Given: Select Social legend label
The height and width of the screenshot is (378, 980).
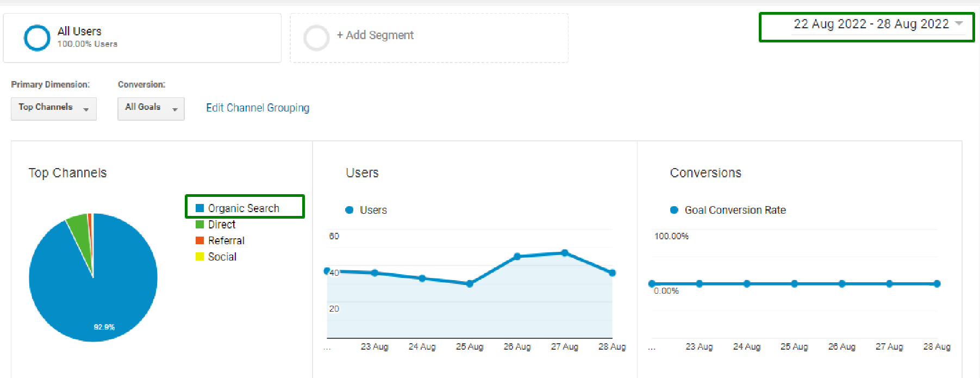Looking at the screenshot, I should pos(222,257).
